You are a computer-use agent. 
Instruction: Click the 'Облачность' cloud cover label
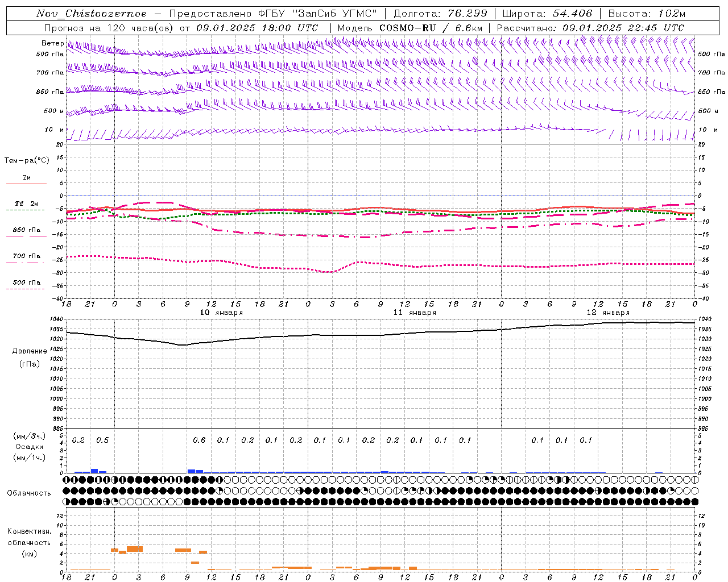(x=29, y=493)
